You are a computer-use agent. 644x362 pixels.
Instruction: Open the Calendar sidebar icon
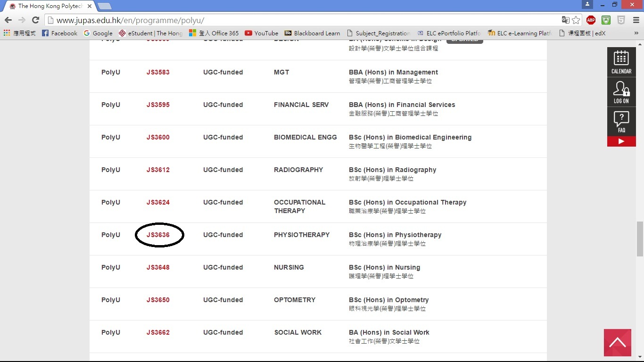(x=621, y=62)
